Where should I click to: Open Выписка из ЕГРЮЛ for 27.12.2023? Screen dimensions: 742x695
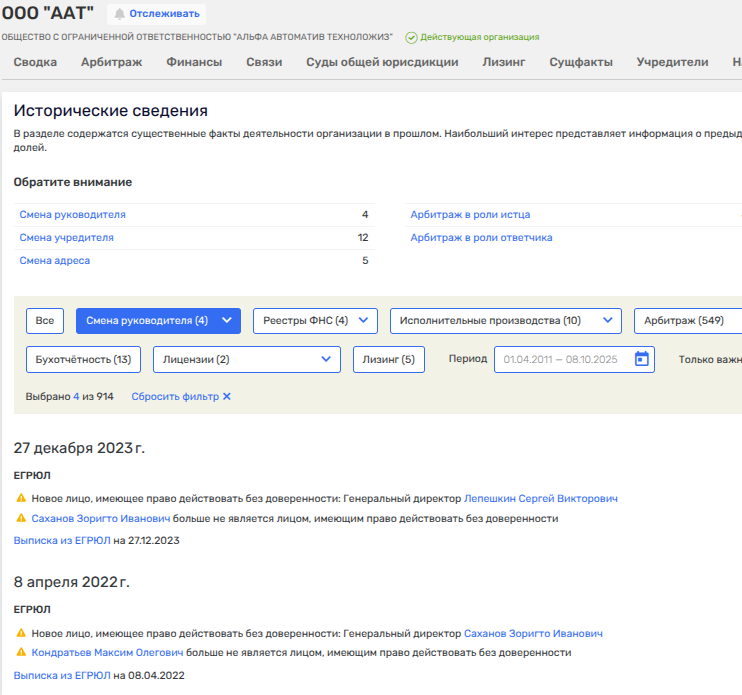pyautogui.click(x=62, y=540)
